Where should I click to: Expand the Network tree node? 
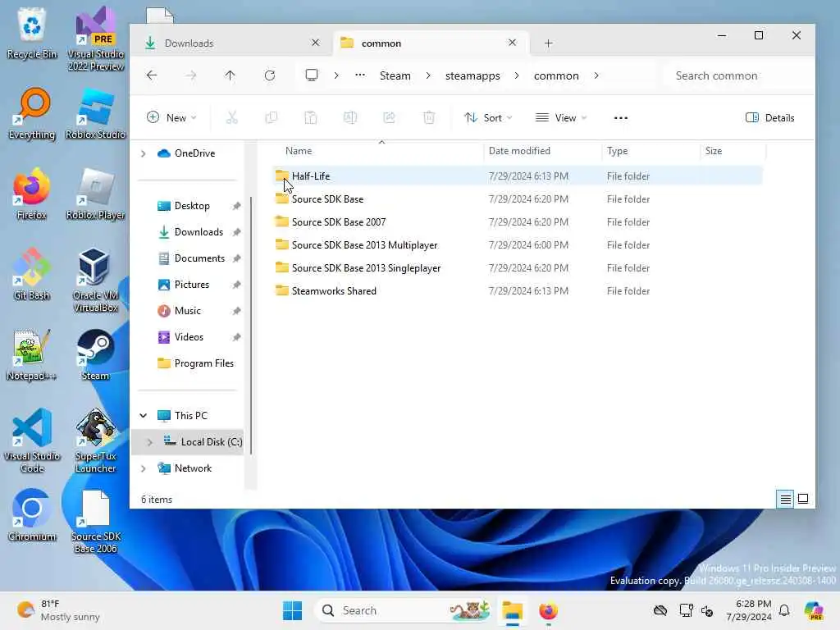[143, 468]
